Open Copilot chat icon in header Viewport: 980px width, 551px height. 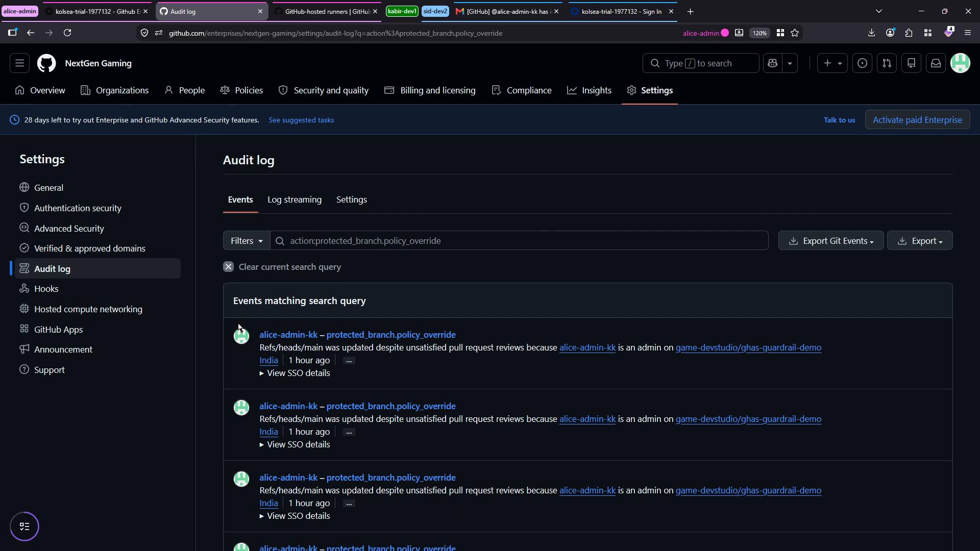coord(772,63)
